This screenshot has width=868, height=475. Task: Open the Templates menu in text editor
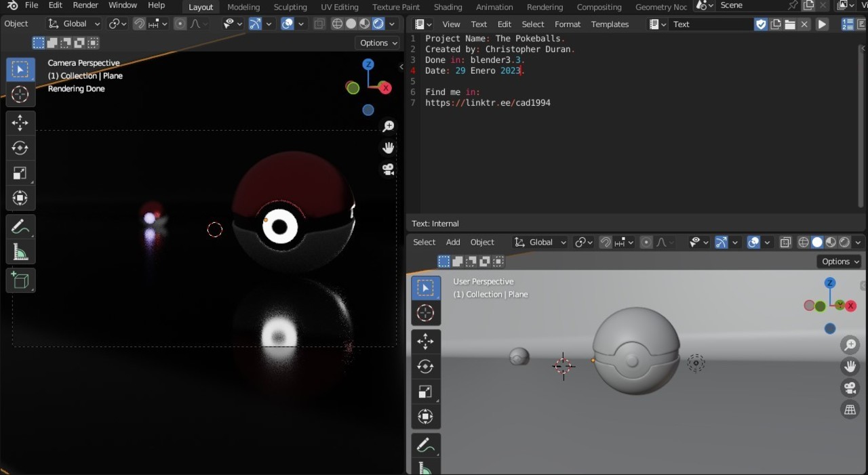coord(610,24)
